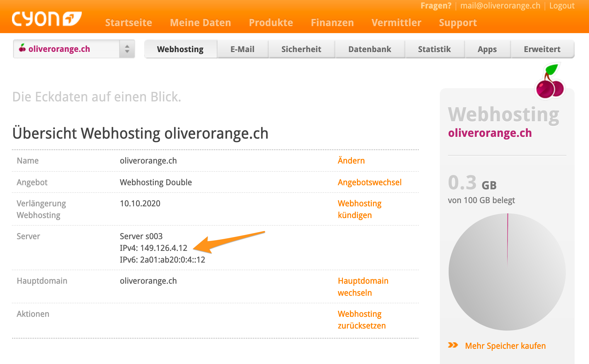The image size is (589, 364).
Task: Open the oliverorange.ch domain dropdown
Action: (x=74, y=49)
